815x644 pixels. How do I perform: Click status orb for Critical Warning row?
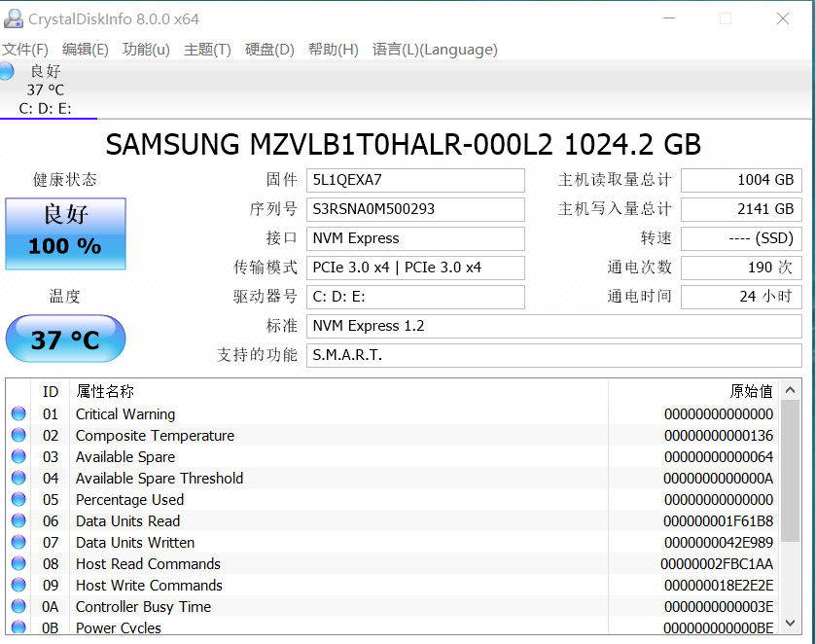pos(18,413)
